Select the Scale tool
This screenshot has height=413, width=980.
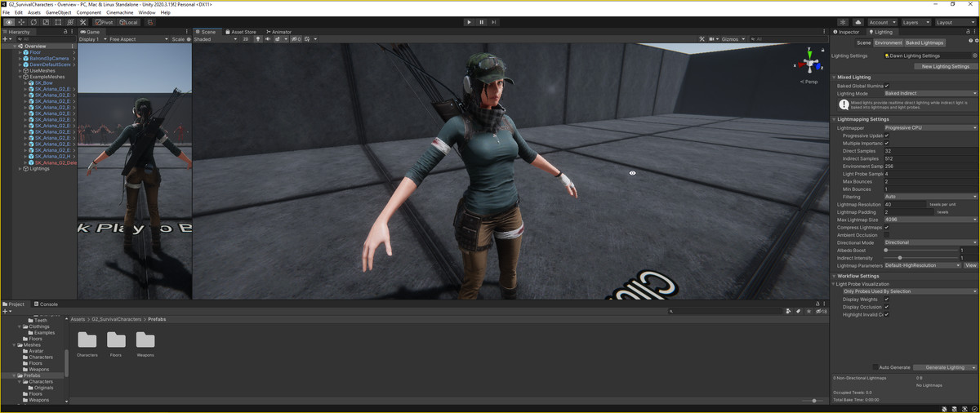(x=46, y=22)
